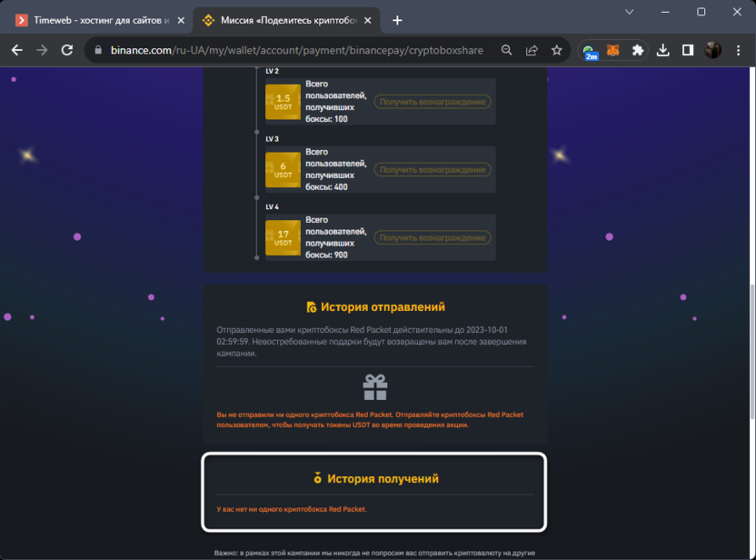The height and width of the screenshot is (560, 756).
Task: Close the Binance mission tab
Action: tap(367, 20)
